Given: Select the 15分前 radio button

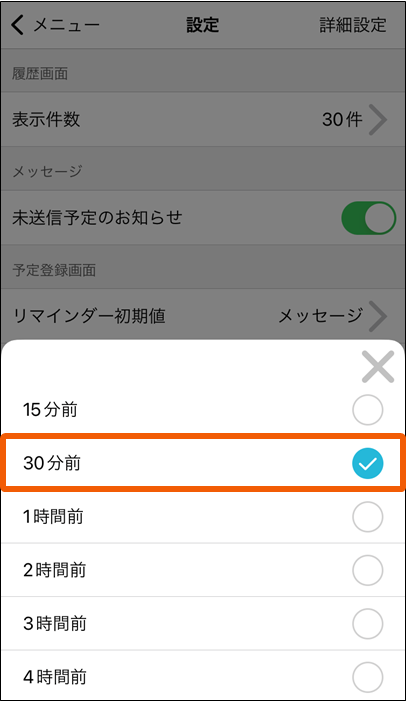Looking at the screenshot, I should coord(368,410).
